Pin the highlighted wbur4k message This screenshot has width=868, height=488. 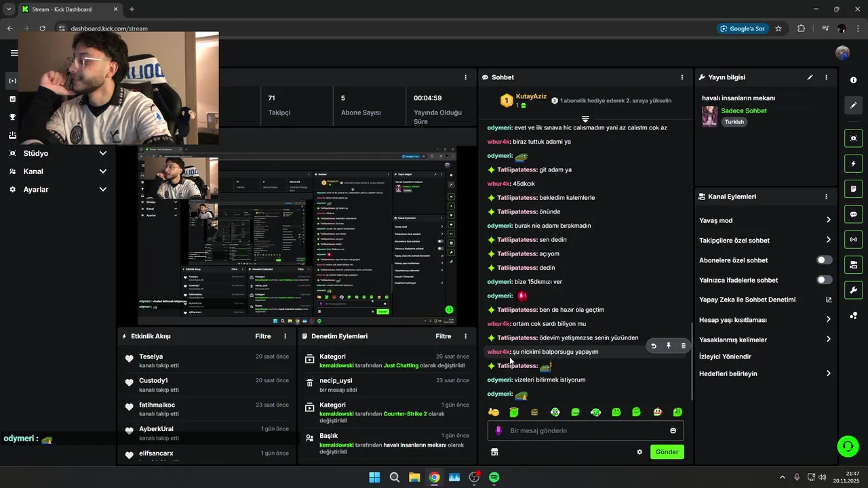(x=669, y=346)
